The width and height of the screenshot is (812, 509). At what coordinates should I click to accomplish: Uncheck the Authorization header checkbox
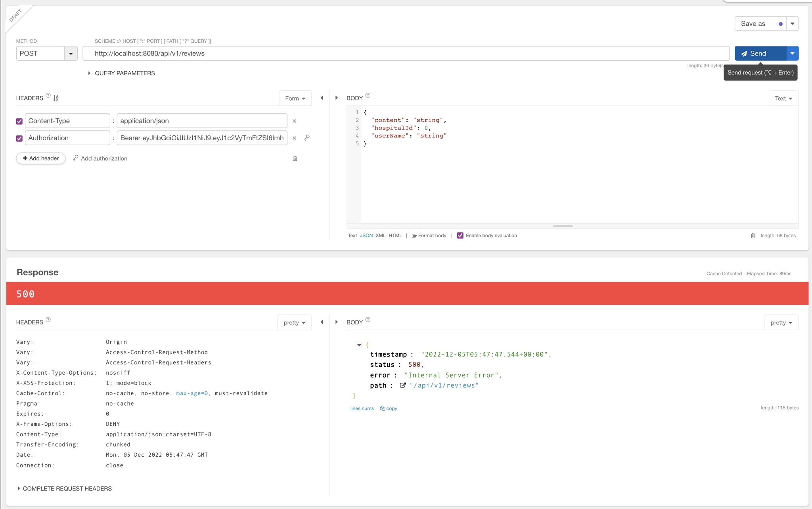coord(19,138)
